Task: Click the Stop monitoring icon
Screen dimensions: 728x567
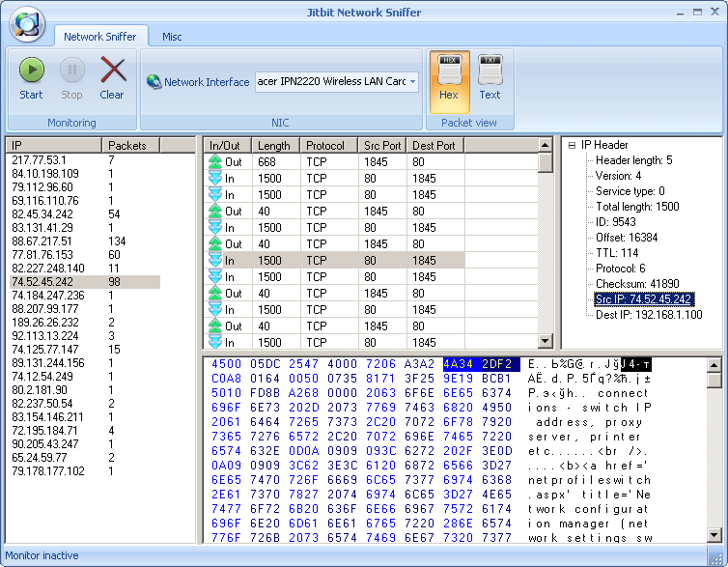Action: tap(71, 71)
